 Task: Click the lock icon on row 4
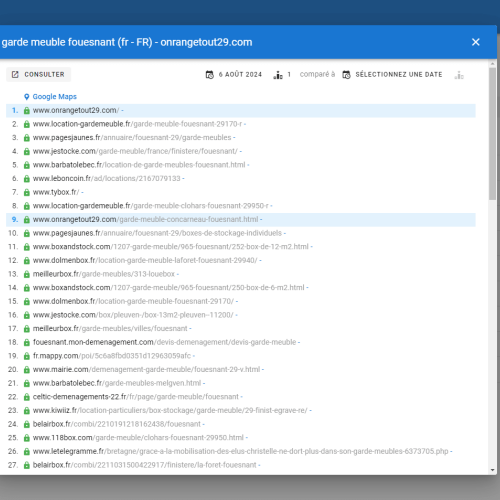click(x=27, y=151)
